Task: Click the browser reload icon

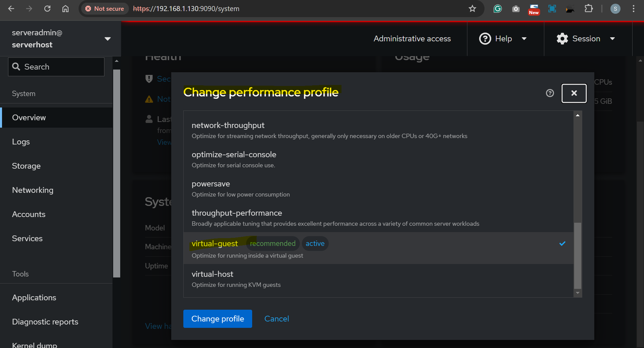Action: 47,9
